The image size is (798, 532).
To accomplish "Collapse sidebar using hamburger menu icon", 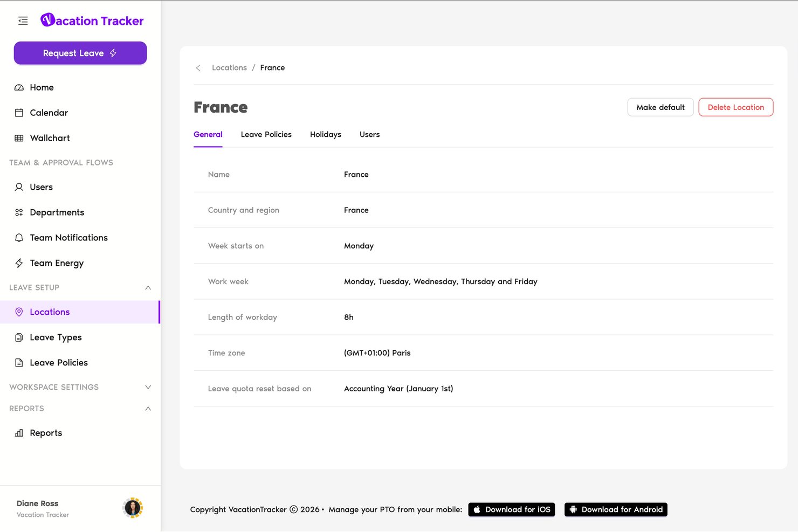I will coord(23,21).
